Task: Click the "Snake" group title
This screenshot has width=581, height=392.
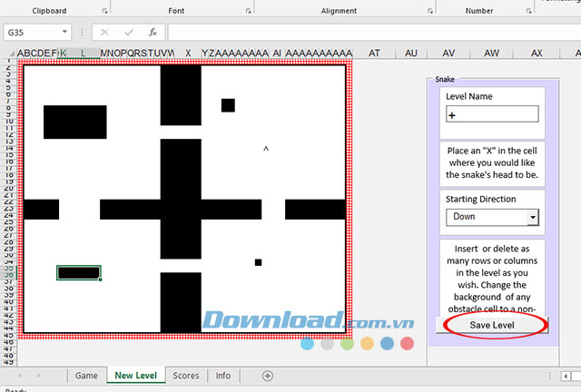Action: point(445,79)
